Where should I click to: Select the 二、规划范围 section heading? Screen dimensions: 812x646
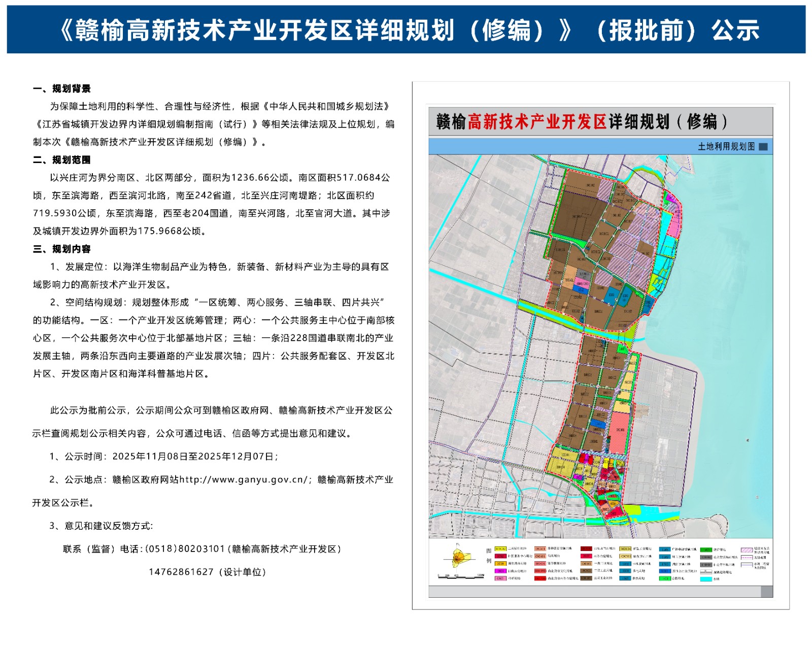[62, 160]
